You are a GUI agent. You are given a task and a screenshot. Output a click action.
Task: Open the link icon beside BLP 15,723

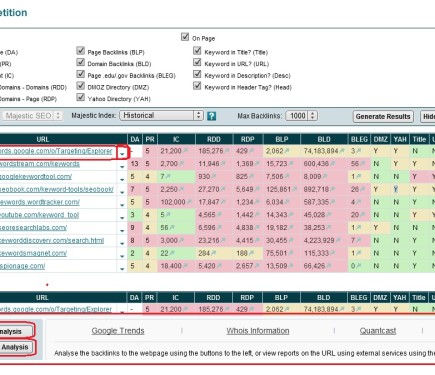pyautogui.click(x=290, y=164)
